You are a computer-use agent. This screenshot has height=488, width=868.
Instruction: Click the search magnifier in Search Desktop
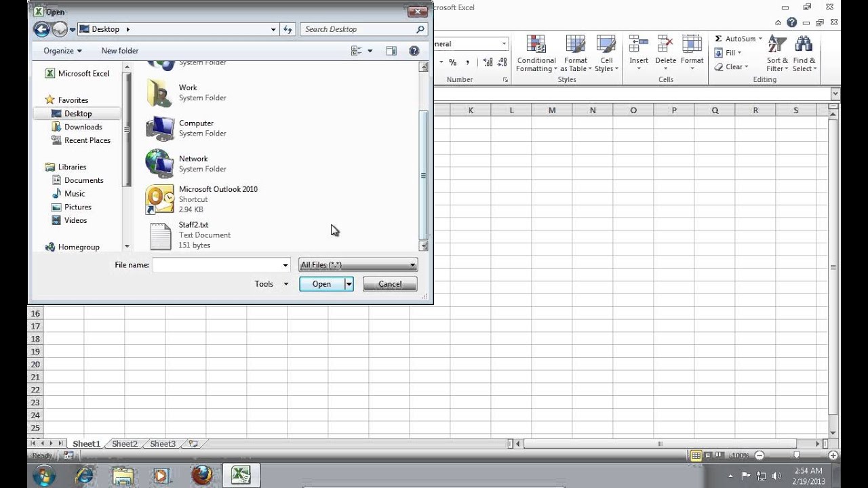click(420, 29)
